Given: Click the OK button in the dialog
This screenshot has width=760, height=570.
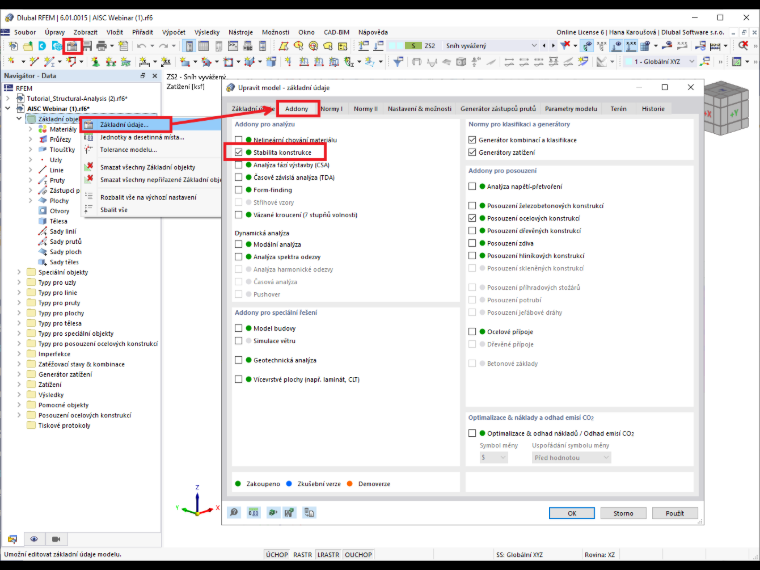Looking at the screenshot, I should [572, 513].
